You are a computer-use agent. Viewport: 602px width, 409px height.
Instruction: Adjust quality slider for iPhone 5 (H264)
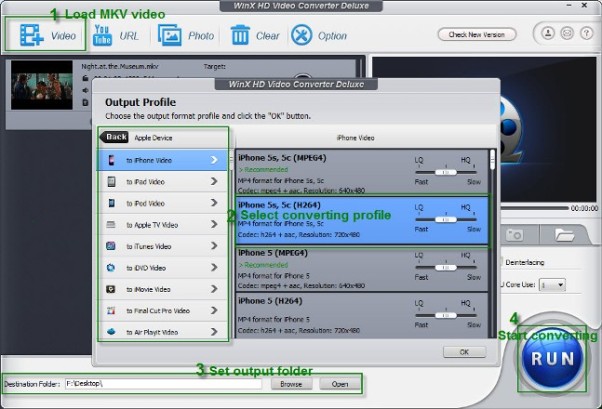pos(446,315)
